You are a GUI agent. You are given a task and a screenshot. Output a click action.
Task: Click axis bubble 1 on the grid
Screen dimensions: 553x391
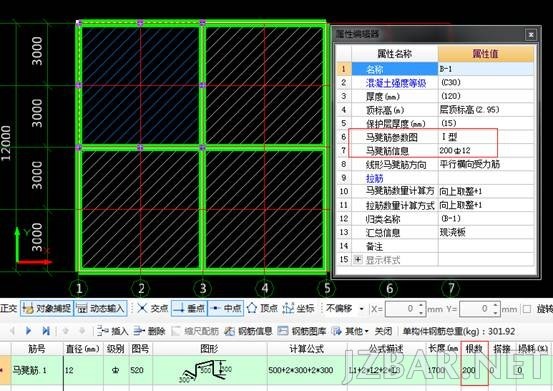pyautogui.click(x=79, y=288)
